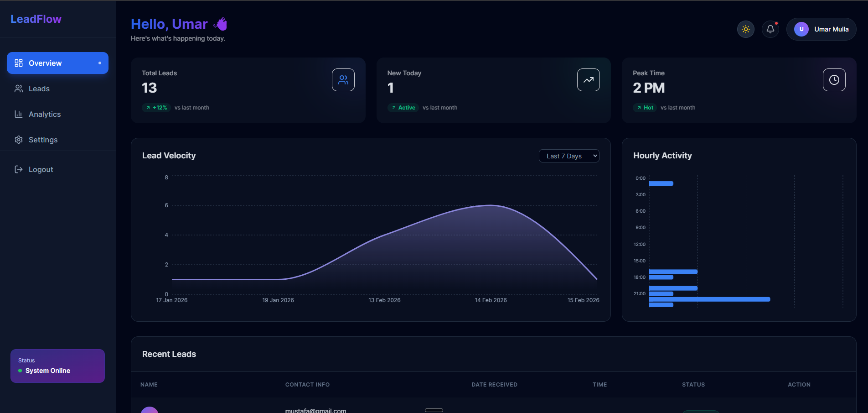The height and width of the screenshot is (413, 868).
Task: Click the New Today trending arrow icon
Action: coord(589,80)
